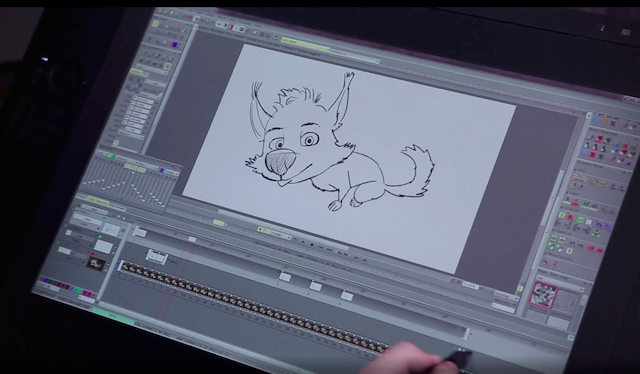
Task: Select the dog image layer thumbnail
Action: click(96, 263)
